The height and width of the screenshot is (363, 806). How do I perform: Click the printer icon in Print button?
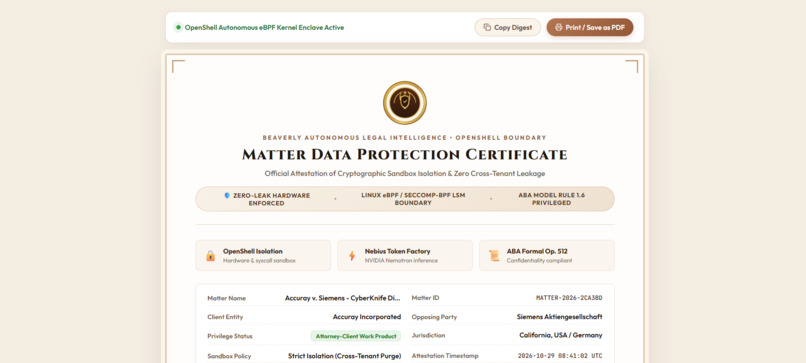pyautogui.click(x=558, y=27)
